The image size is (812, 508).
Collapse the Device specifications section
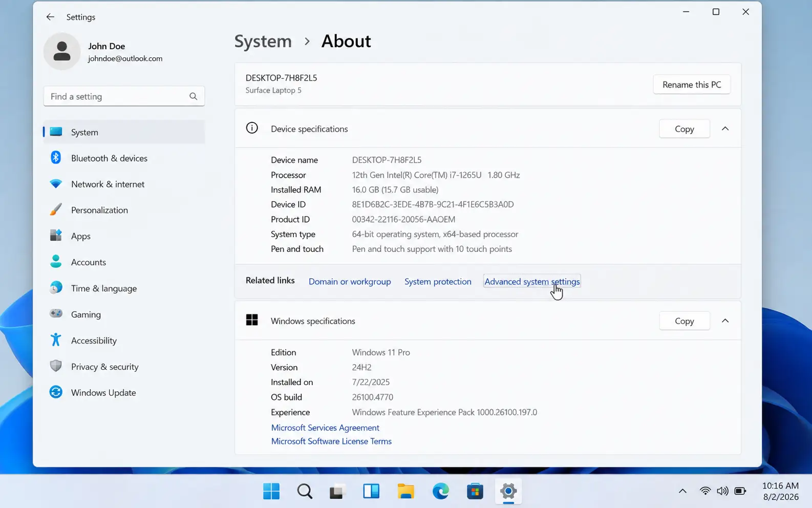(x=725, y=129)
